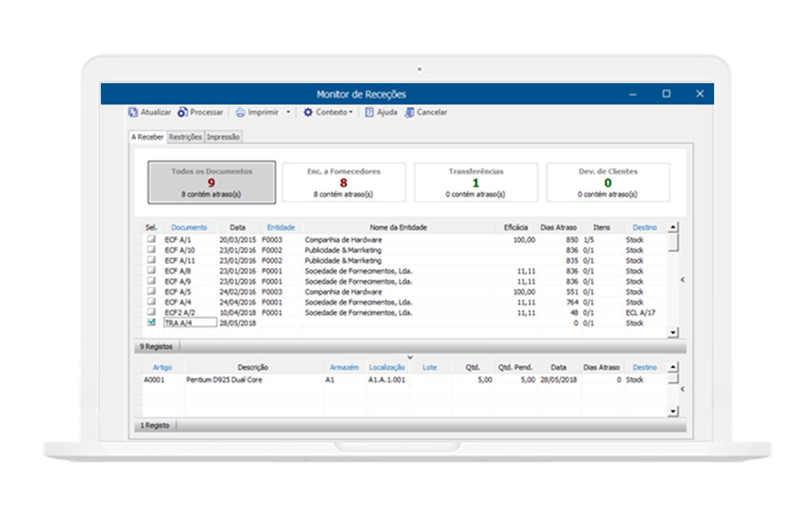Click the A1.A.1.001 location cell

[387, 380]
